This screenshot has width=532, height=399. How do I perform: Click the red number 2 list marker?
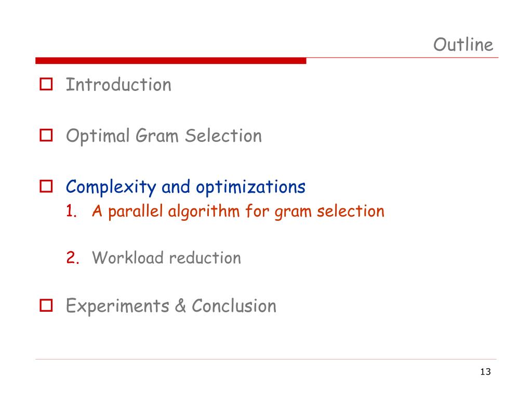[x=73, y=258]
